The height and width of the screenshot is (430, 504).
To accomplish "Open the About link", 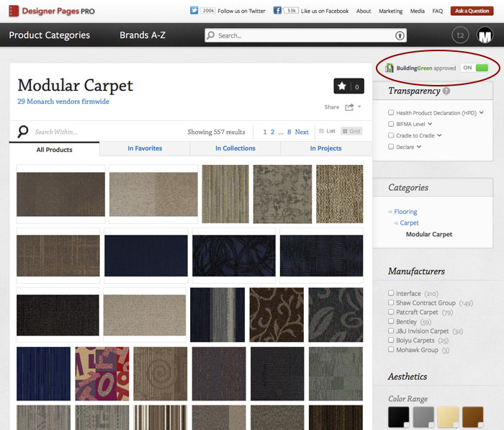I will 364,11.
